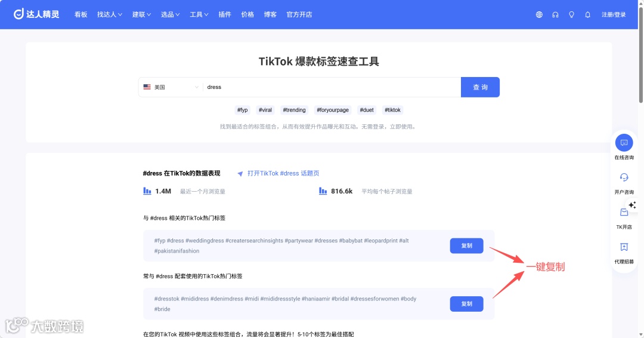Open 在线咨询 chat icon

(624, 143)
